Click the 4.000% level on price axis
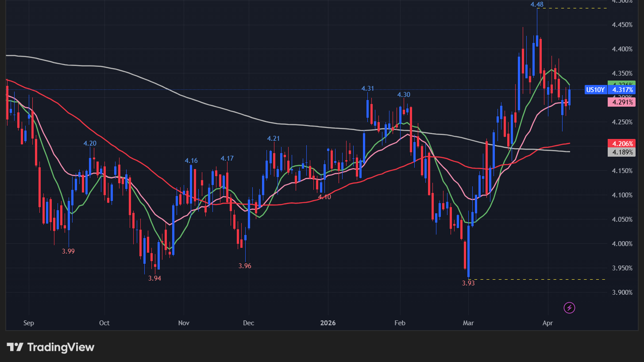 pyautogui.click(x=622, y=244)
